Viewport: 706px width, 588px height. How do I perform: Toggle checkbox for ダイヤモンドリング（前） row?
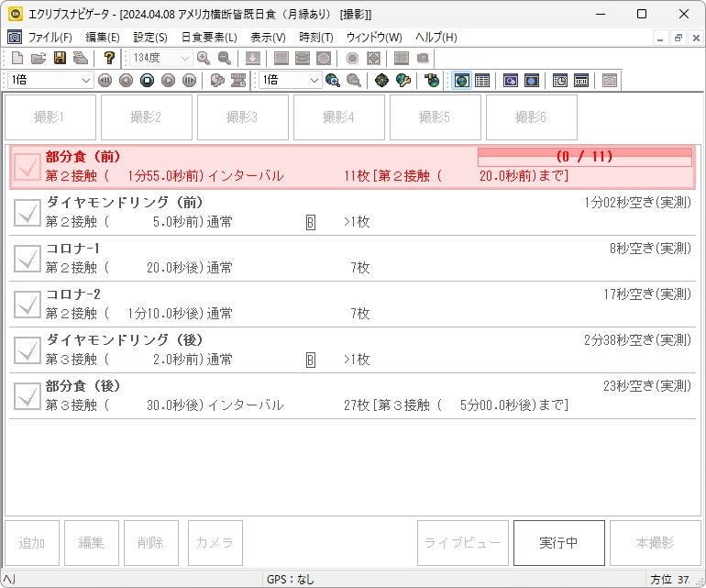coord(27,213)
